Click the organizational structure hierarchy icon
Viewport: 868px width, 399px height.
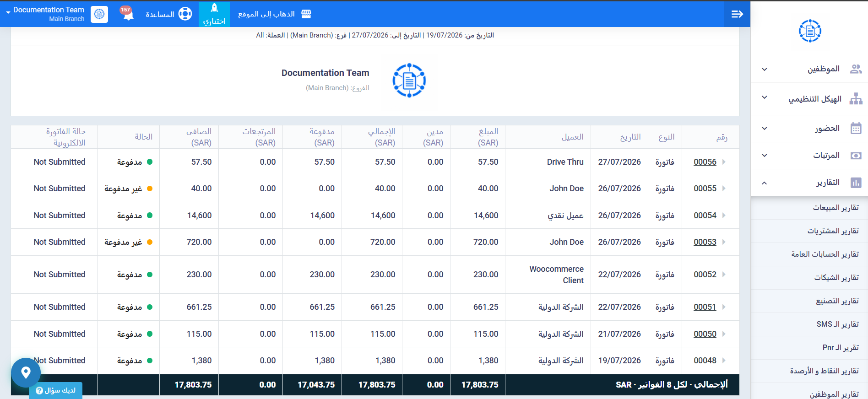point(856,99)
